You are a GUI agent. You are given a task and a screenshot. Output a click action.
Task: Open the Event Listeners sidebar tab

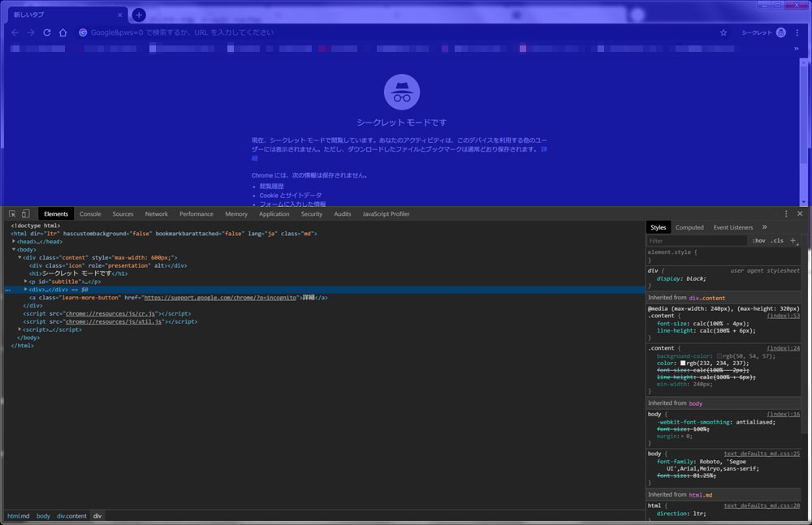coord(732,227)
